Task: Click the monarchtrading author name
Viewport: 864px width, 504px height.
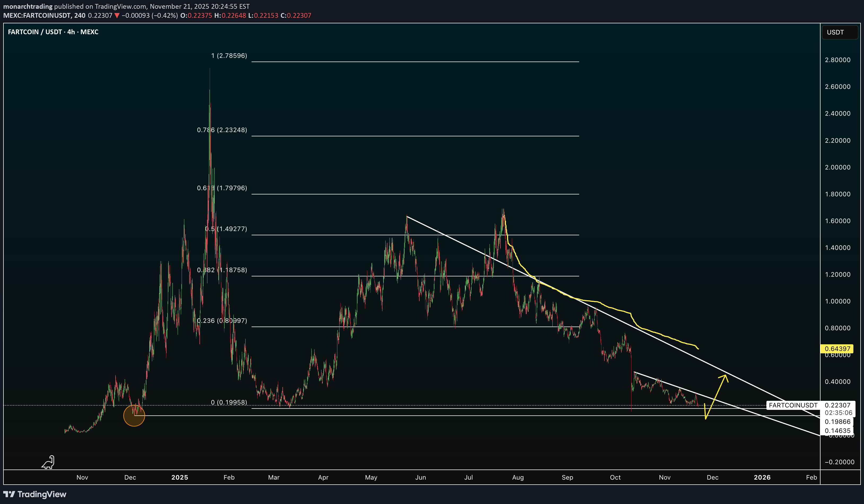Action: click(x=28, y=6)
